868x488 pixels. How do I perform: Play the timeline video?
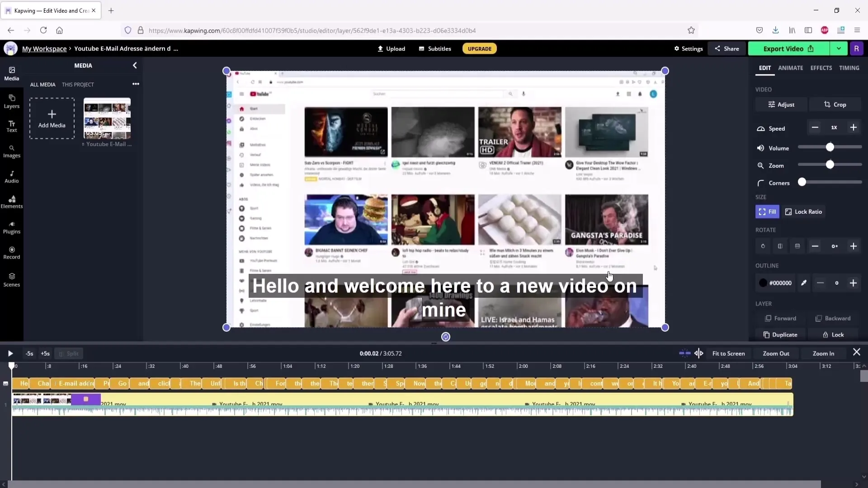(10, 353)
